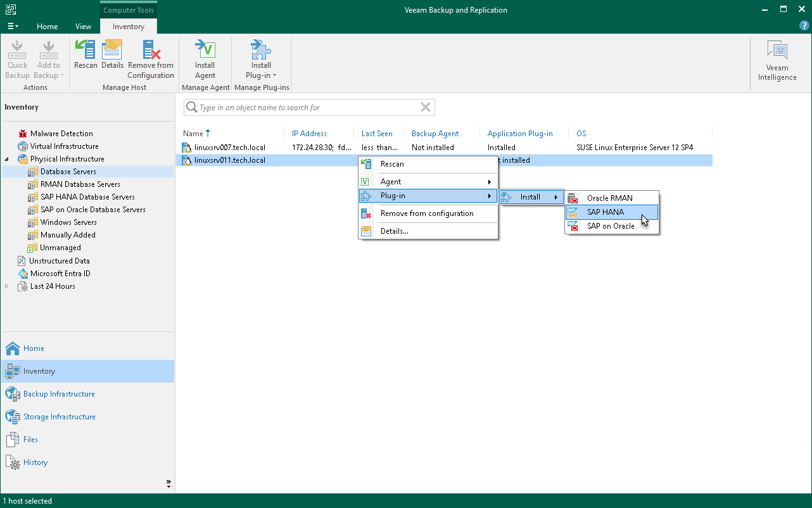812x508 pixels.
Task: Select the linuxsrv007.tech.local host row
Action: (444, 148)
